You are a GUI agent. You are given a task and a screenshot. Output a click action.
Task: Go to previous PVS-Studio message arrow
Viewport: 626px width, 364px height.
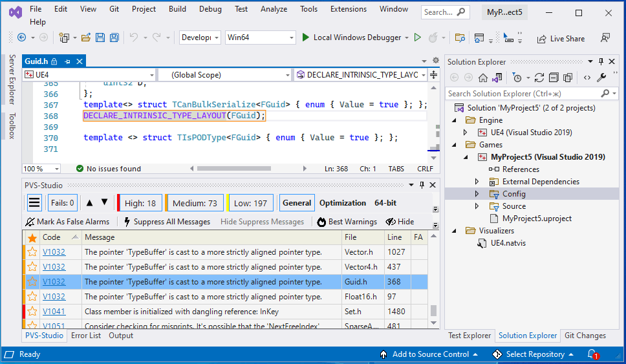[x=89, y=203]
